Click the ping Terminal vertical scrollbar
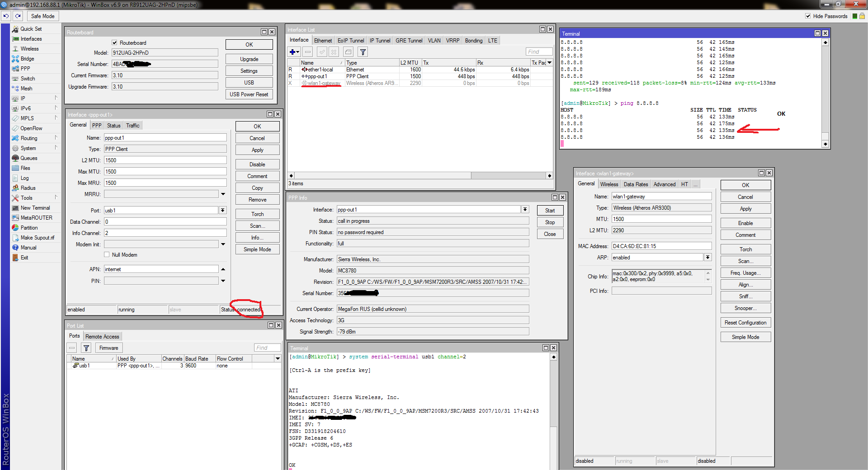 pos(825,94)
